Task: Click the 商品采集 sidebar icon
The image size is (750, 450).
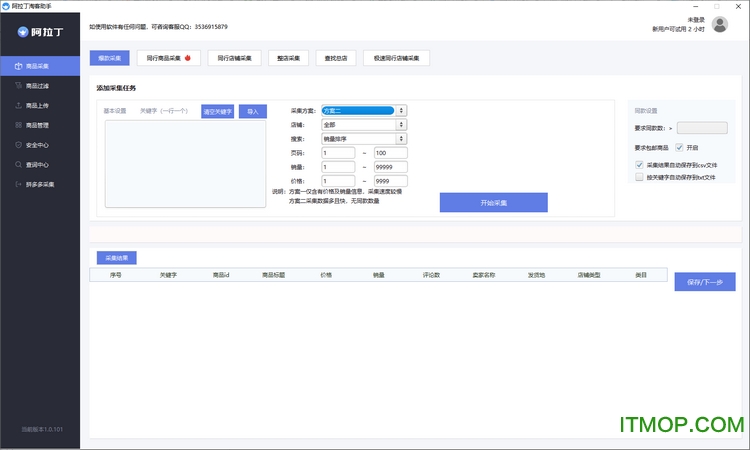Action: [17, 67]
